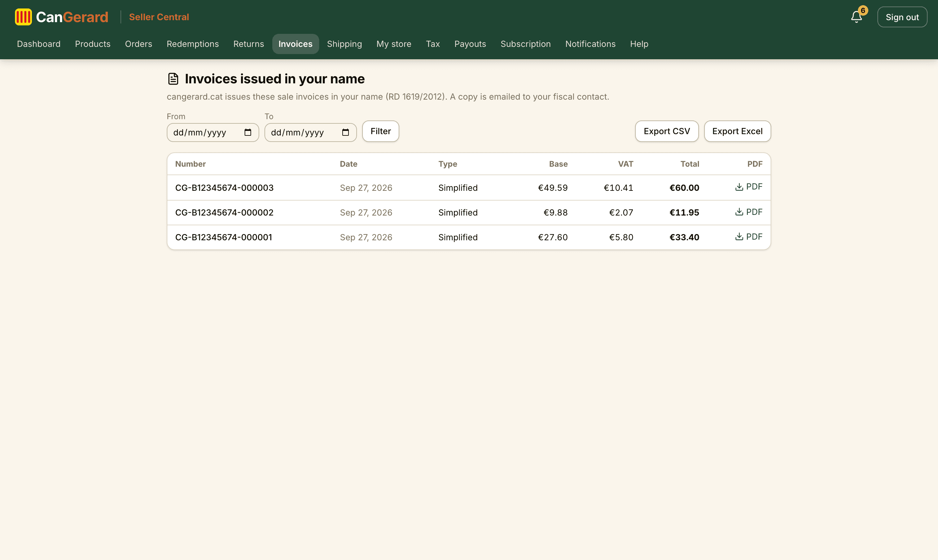The width and height of the screenshot is (938, 560).
Task: Apply the date Filter button
Action: pos(380,131)
